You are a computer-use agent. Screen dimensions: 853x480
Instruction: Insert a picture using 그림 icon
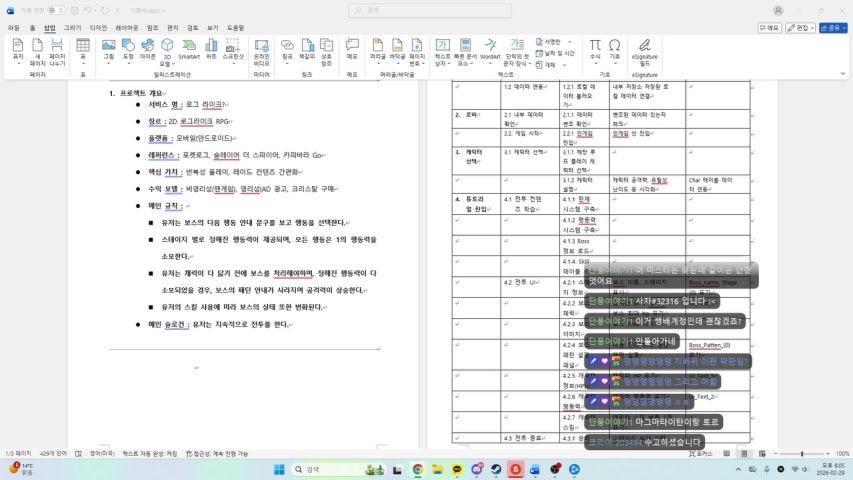pos(108,49)
